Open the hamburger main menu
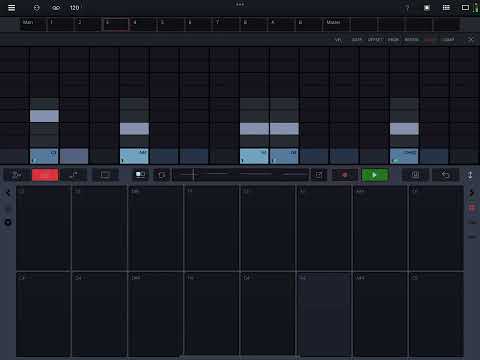Image resolution: width=480 pixels, height=360 pixels. 11,7
